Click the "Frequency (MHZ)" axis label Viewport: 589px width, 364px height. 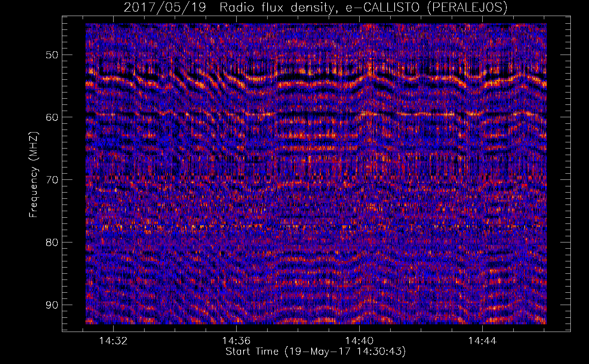point(33,175)
